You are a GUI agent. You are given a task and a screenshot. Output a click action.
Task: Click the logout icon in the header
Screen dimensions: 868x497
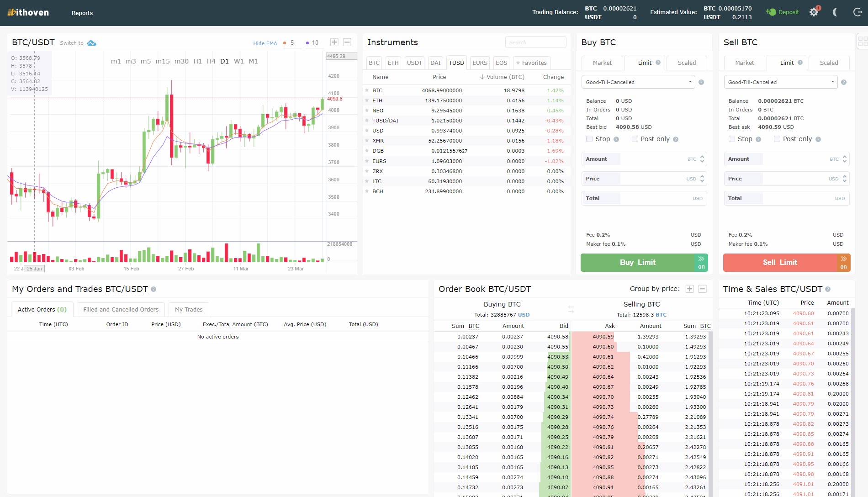(x=857, y=12)
